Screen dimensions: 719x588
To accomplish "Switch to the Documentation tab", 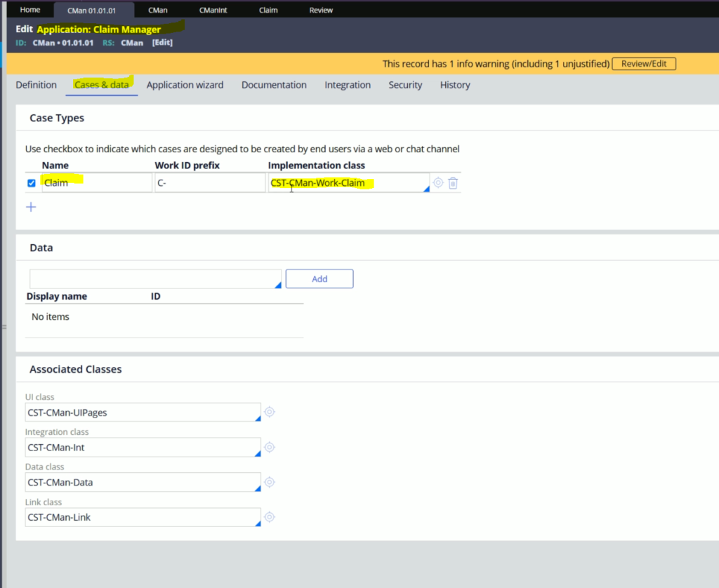I will (x=275, y=85).
